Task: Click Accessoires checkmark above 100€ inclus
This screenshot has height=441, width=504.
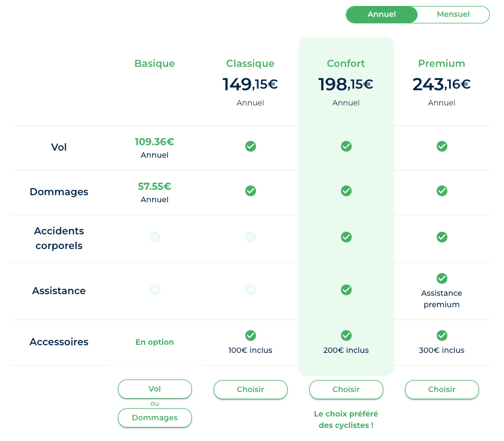Action: click(x=250, y=336)
